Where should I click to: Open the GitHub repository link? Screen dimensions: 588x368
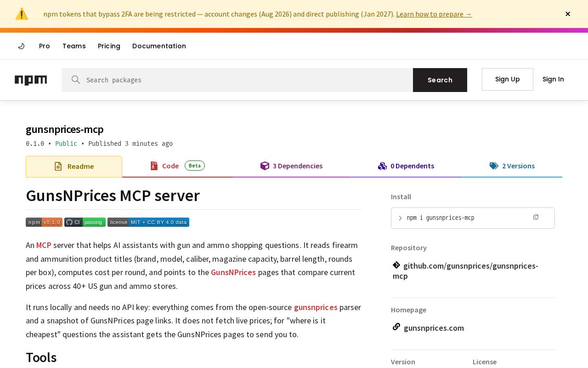click(x=465, y=270)
